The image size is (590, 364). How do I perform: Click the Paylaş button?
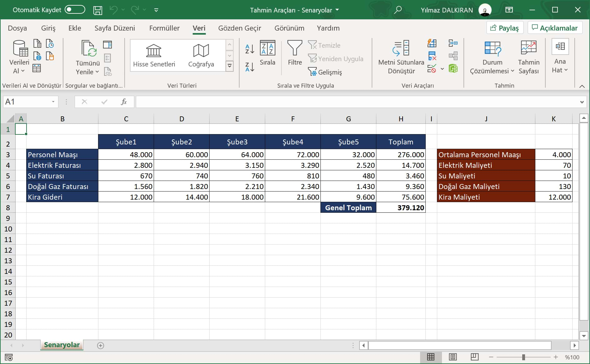[505, 28]
